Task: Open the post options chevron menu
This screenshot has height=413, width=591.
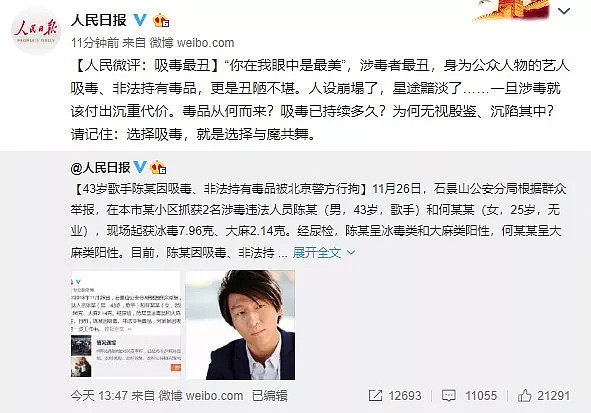Action: [x=564, y=11]
